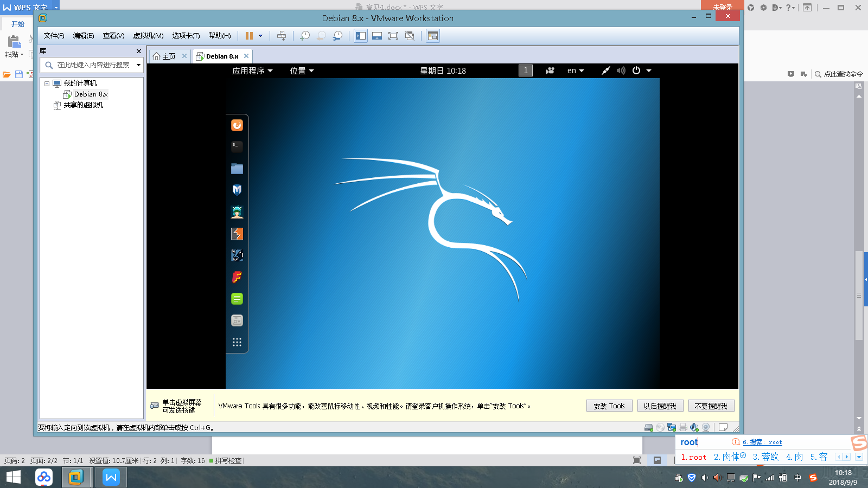Viewport: 868px width, 488px height.
Task: Open the green notes app in the dock
Action: (237, 299)
